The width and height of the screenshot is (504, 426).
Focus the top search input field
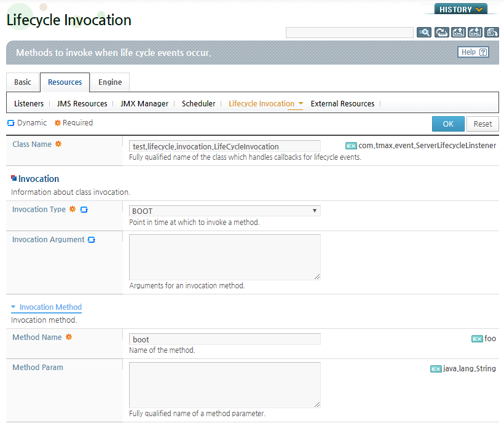pos(349,33)
